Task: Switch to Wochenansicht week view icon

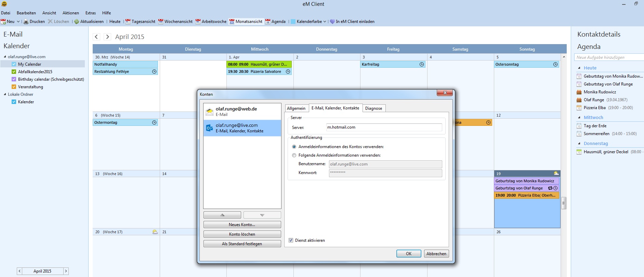Action: (x=161, y=22)
